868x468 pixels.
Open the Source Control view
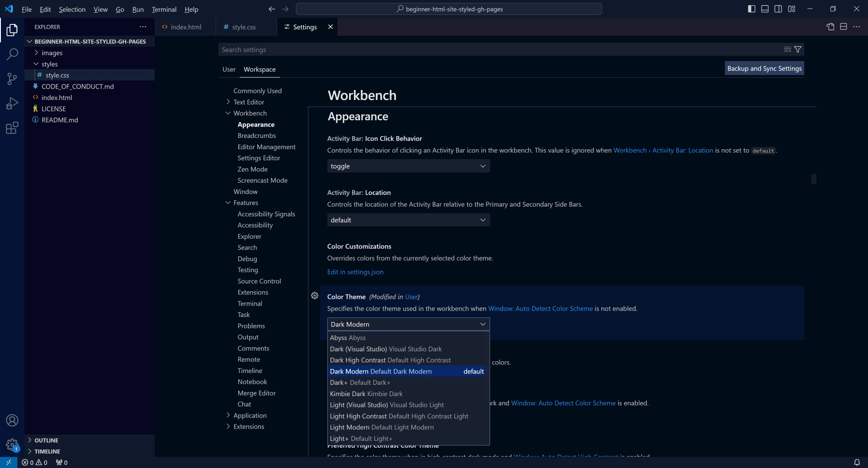12,79
